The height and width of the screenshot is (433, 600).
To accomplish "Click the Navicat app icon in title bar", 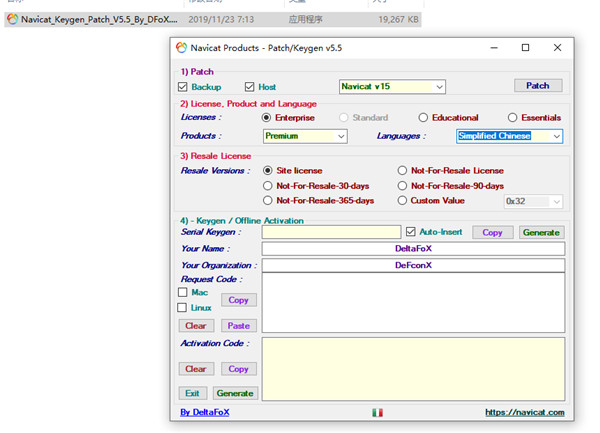I will point(181,47).
